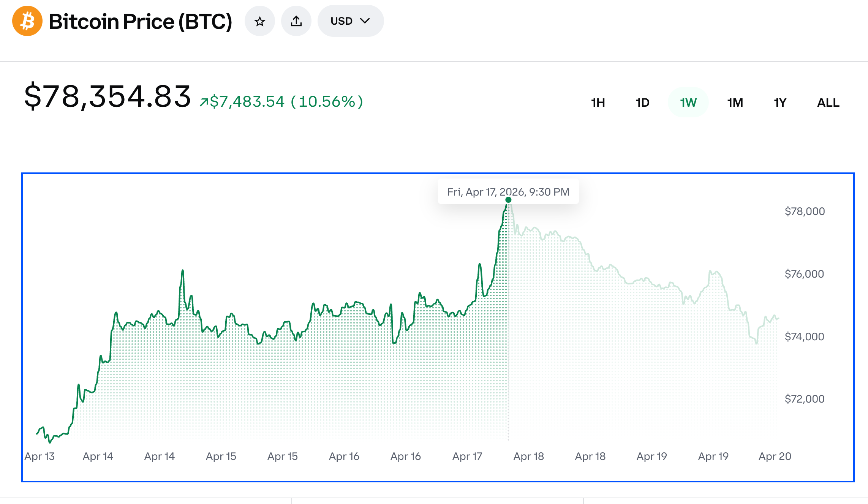Screen dimensions: 868x504
Task: Click the share icon next to the star
Action: click(296, 21)
